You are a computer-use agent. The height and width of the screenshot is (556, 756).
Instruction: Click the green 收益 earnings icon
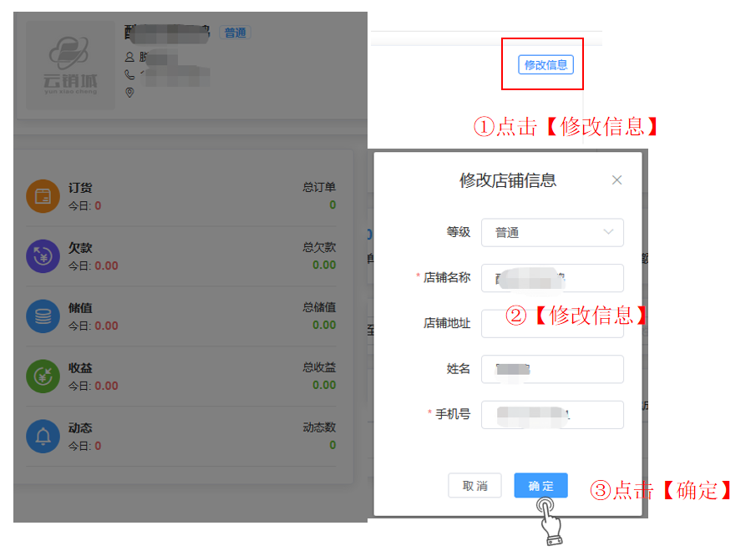pyautogui.click(x=43, y=377)
